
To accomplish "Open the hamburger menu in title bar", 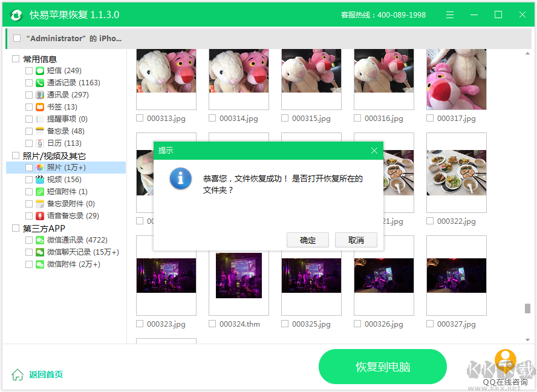I will (450, 15).
